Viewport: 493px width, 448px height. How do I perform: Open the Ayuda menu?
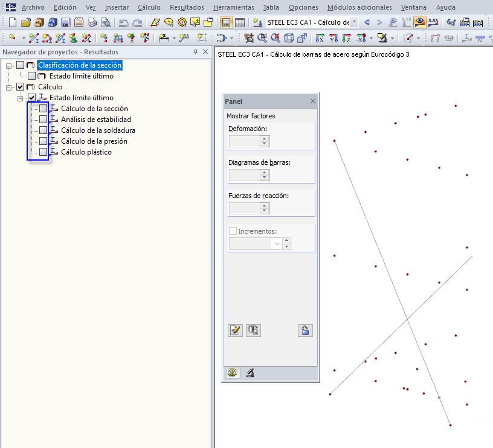[x=445, y=7]
